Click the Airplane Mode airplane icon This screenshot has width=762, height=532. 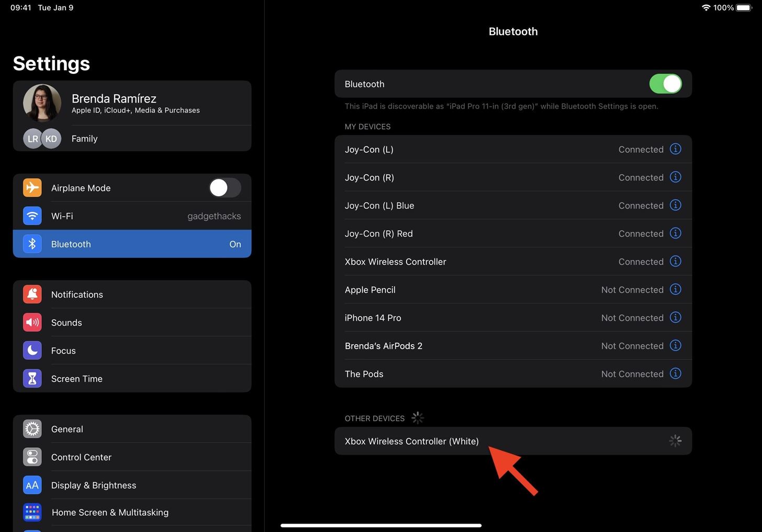click(32, 188)
